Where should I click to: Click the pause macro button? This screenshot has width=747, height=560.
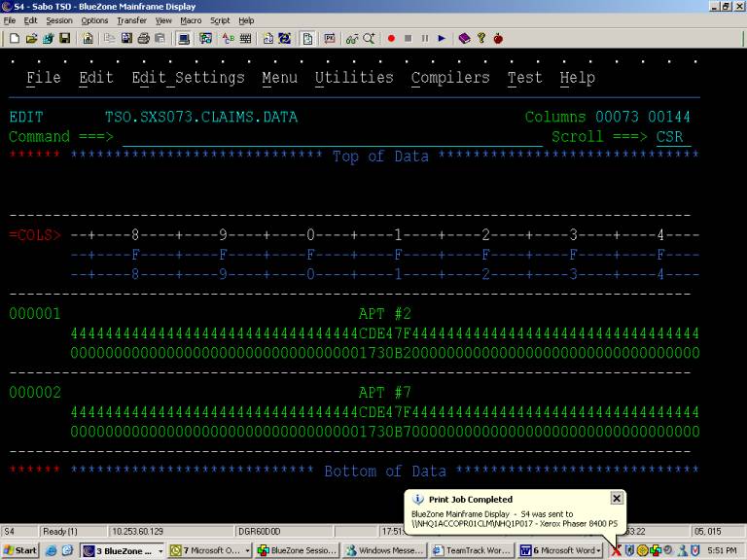coord(425,39)
